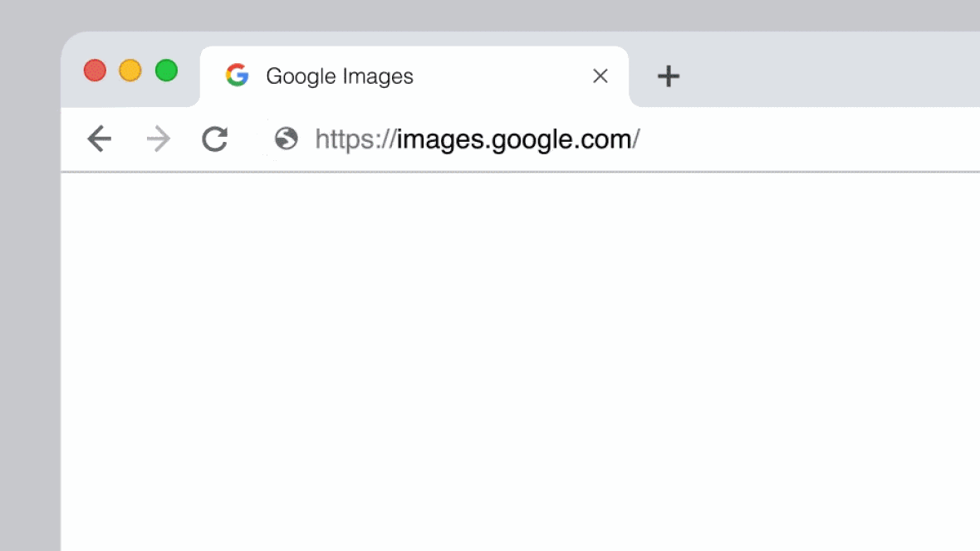Minimize window using the yellow button
The image size is (980, 551).
[x=130, y=71]
